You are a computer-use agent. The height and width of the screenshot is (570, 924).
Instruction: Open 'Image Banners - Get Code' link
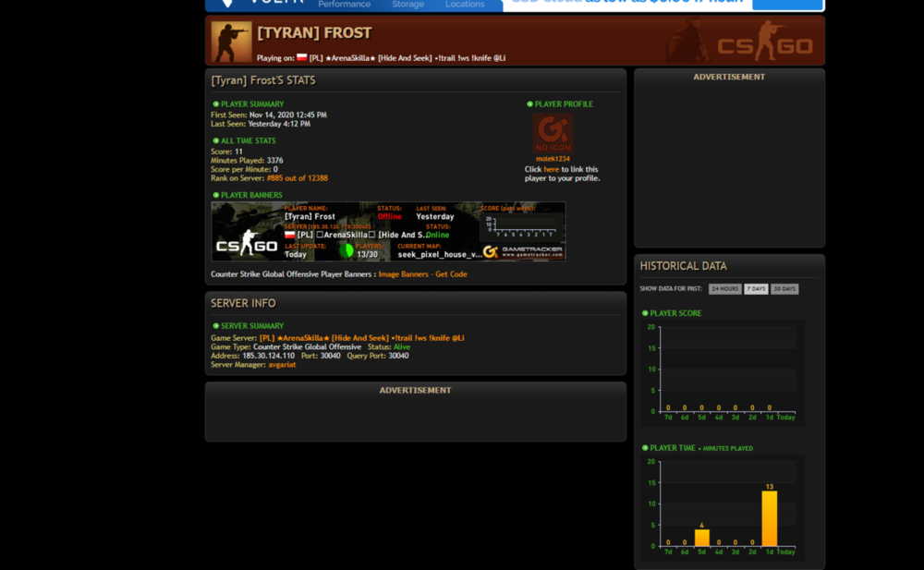422,274
